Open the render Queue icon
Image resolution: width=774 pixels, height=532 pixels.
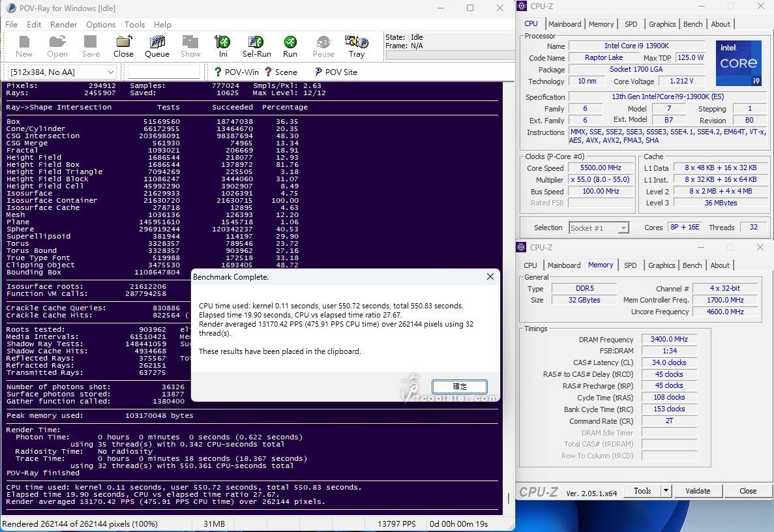point(156,46)
